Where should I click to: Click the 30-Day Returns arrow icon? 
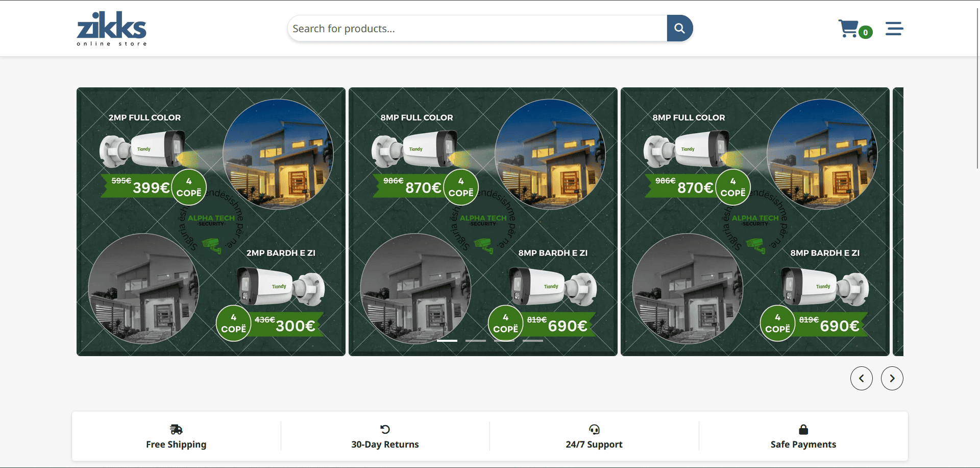coord(385,429)
